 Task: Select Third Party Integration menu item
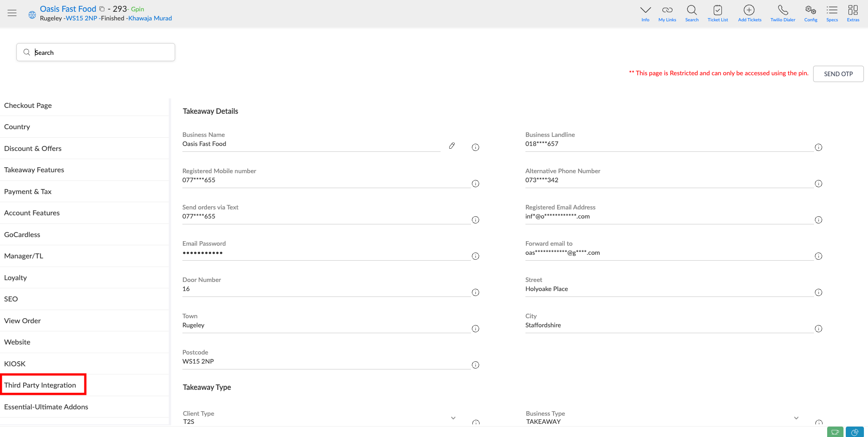tap(84, 385)
